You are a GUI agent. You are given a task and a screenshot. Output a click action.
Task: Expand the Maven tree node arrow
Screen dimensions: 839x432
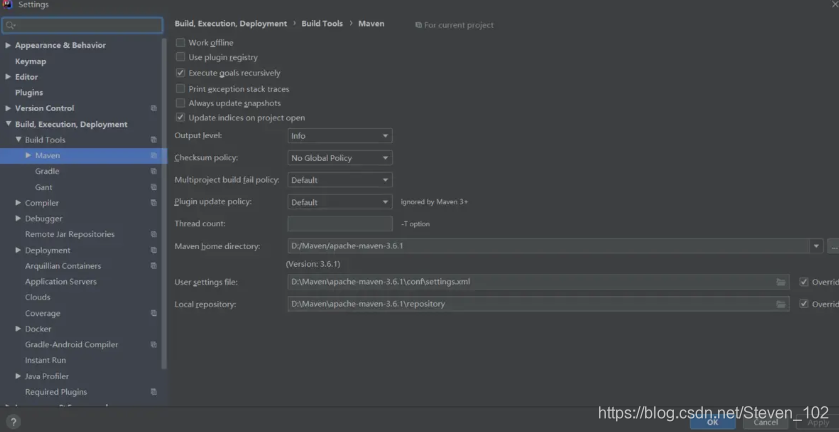click(x=28, y=155)
